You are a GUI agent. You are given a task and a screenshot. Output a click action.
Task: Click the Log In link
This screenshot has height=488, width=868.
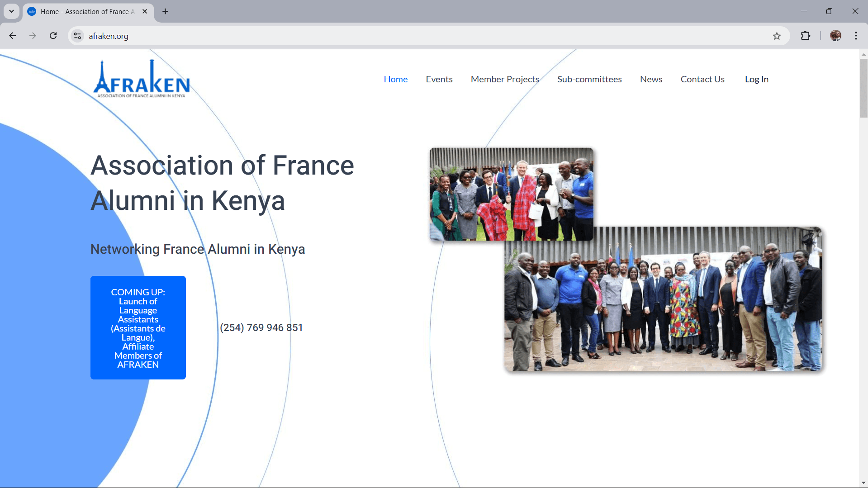click(757, 79)
